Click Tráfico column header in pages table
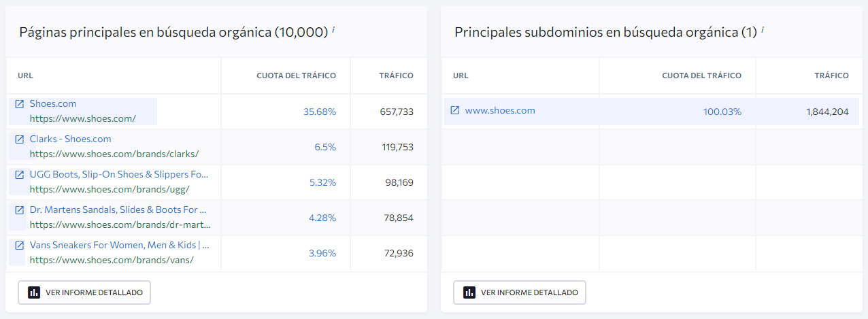This screenshot has width=868, height=319. (396, 75)
